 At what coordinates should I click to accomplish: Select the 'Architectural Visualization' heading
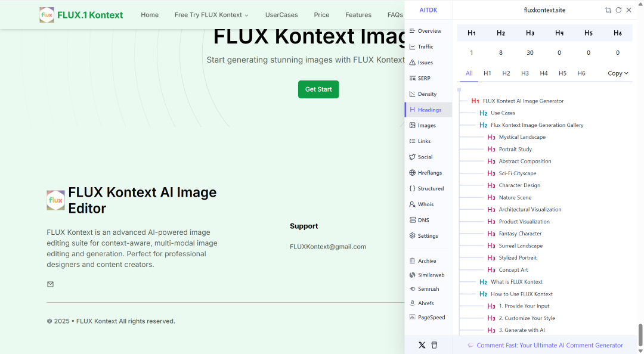point(530,209)
